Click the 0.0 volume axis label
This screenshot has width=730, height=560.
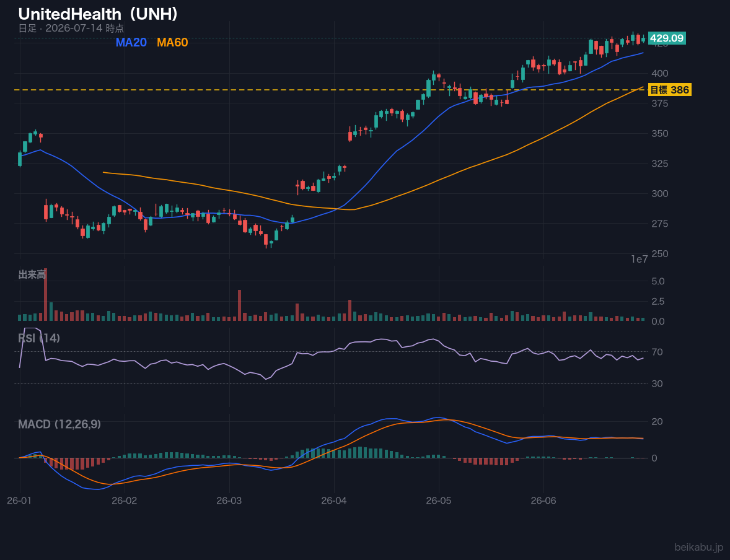click(658, 322)
